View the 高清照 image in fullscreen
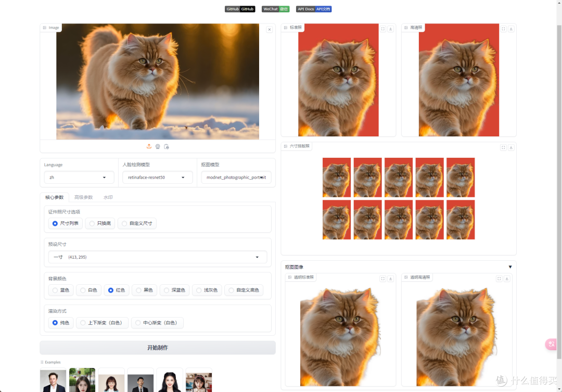This screenshot has width=562, height=392. [x=503, y=29]
